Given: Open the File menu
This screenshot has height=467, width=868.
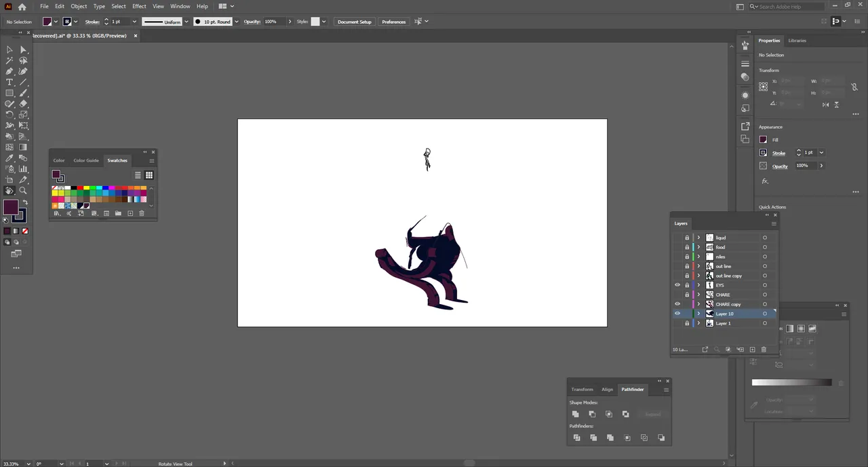Looking at the screenshot, I should (44, 6).
